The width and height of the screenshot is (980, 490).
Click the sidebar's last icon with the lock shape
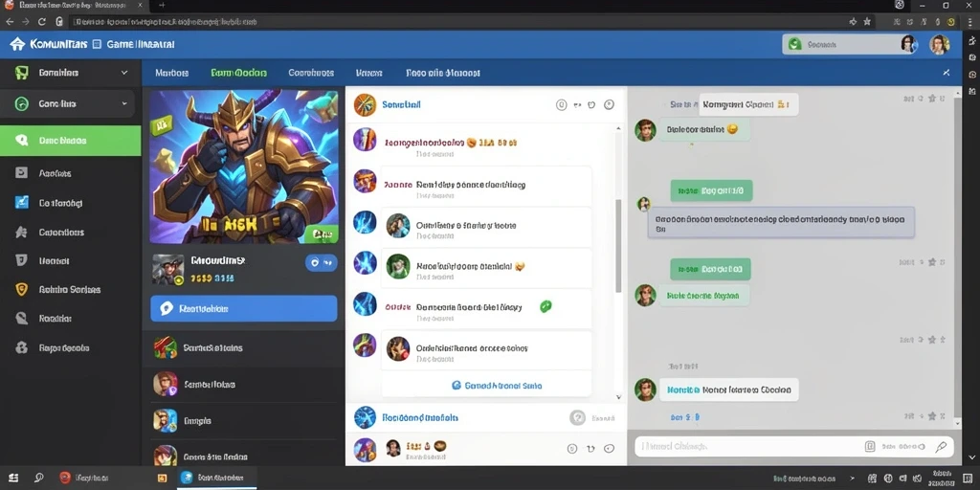(21, 347)
